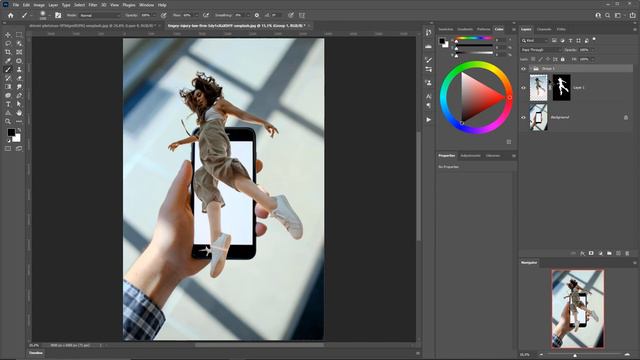Open the Filter menu
This screenshot has height=360, width=640.
(93, 5)
